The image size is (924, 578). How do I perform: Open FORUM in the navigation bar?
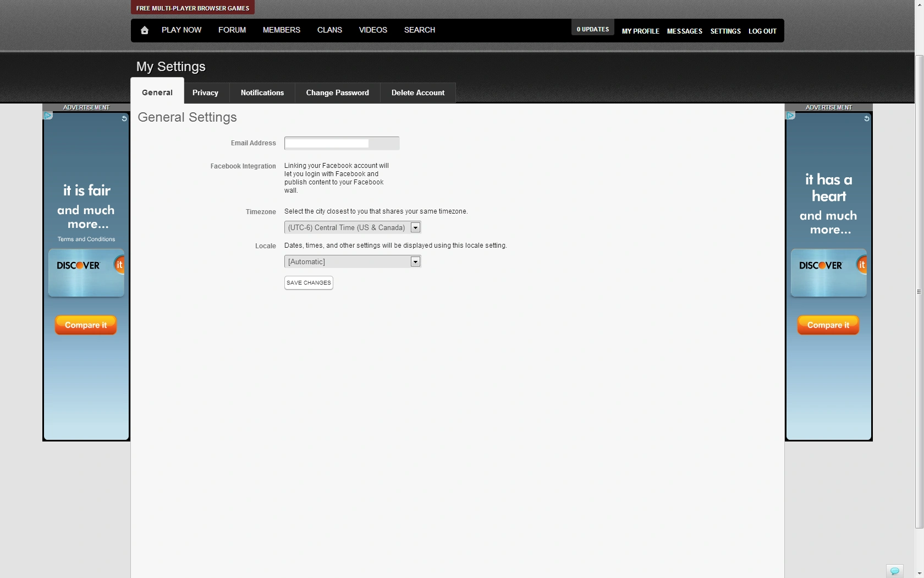click(x=232, y=30)
